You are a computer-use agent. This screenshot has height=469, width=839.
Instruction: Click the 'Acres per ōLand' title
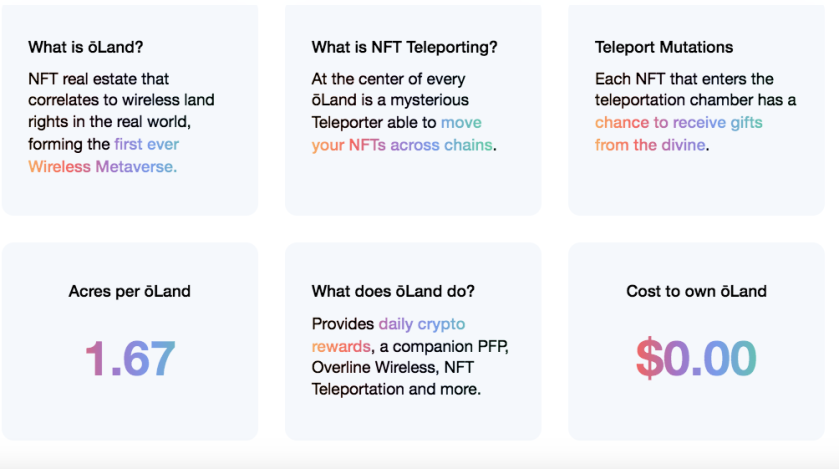tap(129, 291)
